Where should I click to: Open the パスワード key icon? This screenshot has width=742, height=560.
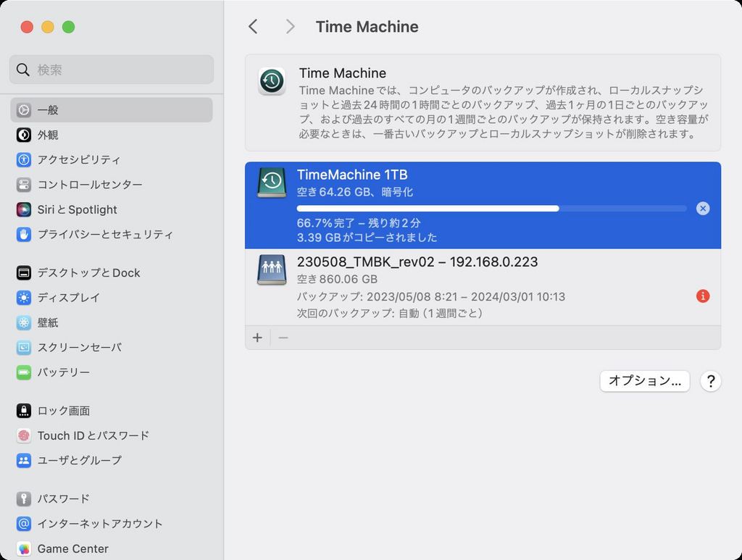click(x=24, y=498)
